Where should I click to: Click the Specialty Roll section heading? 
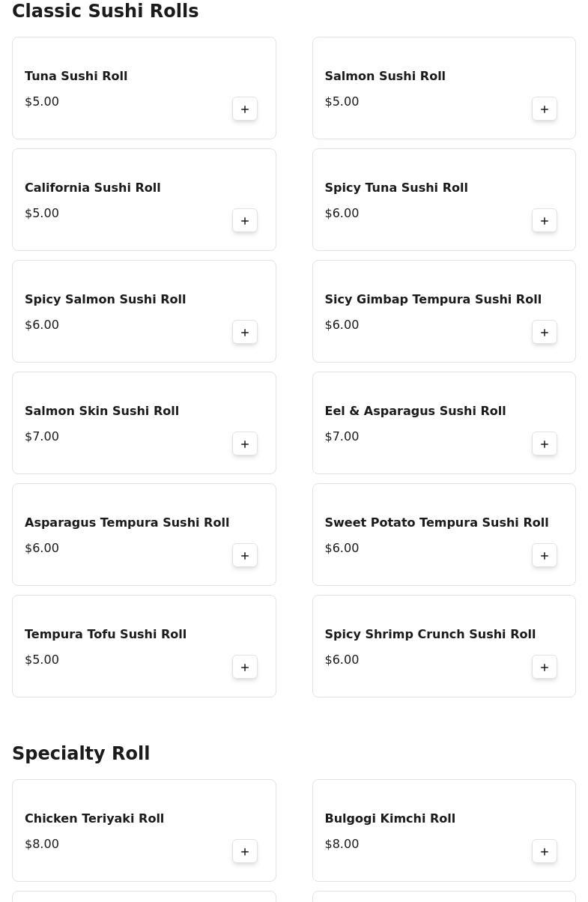(x=81, y=754)
